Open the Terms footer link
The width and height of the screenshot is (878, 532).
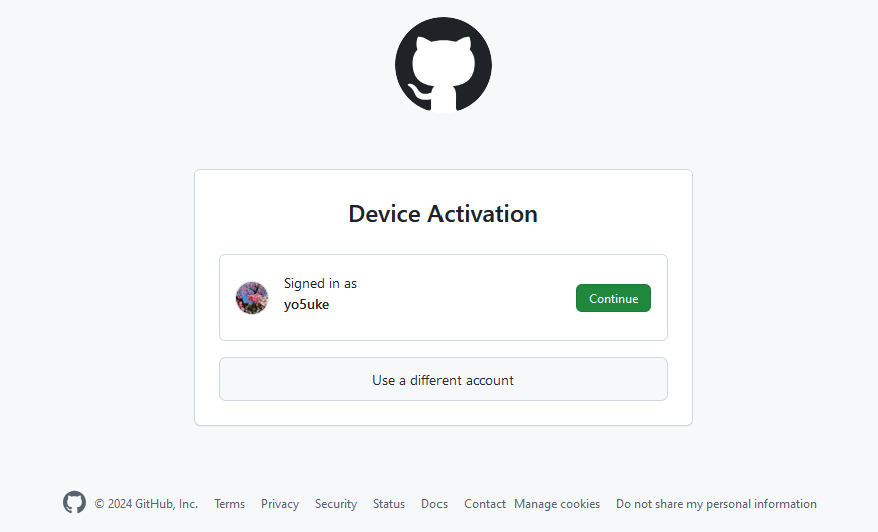pos(229,504)
